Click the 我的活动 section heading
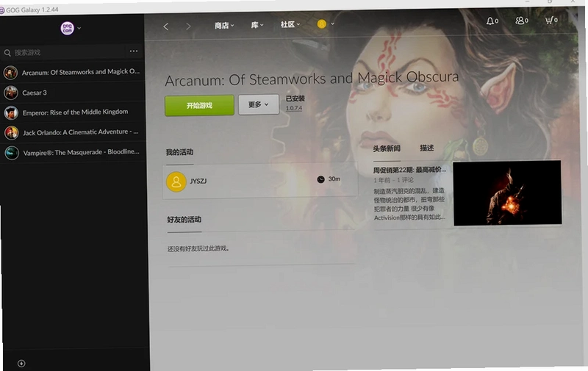588x371 pixels. pos(179,152)
